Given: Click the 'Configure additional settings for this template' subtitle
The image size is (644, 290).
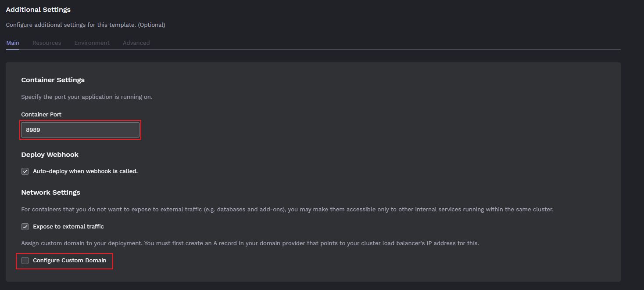Looking at the screenshot, I should pos(86,25).
